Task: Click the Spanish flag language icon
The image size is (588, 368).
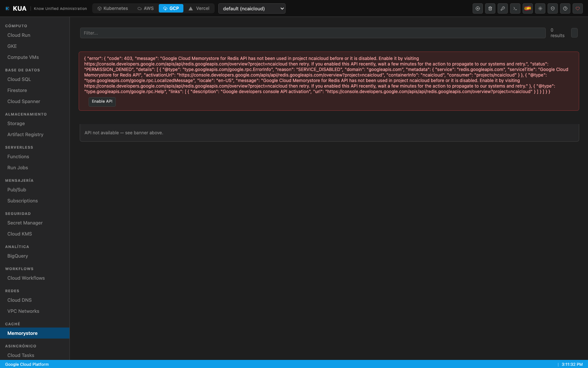Action: click(x=528, y=8)
